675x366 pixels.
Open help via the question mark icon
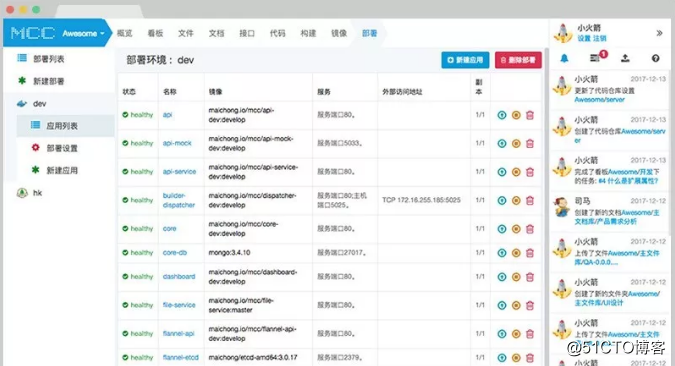coord(655,58)
